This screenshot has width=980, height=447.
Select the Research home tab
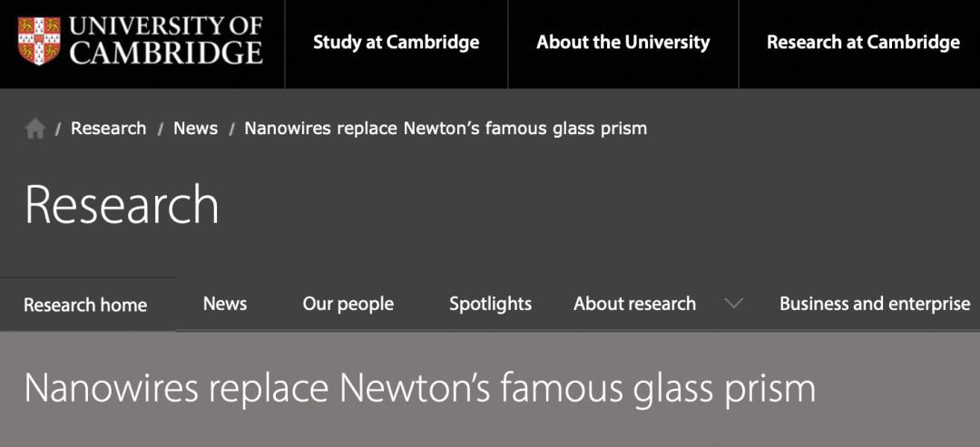pos(85,305)
